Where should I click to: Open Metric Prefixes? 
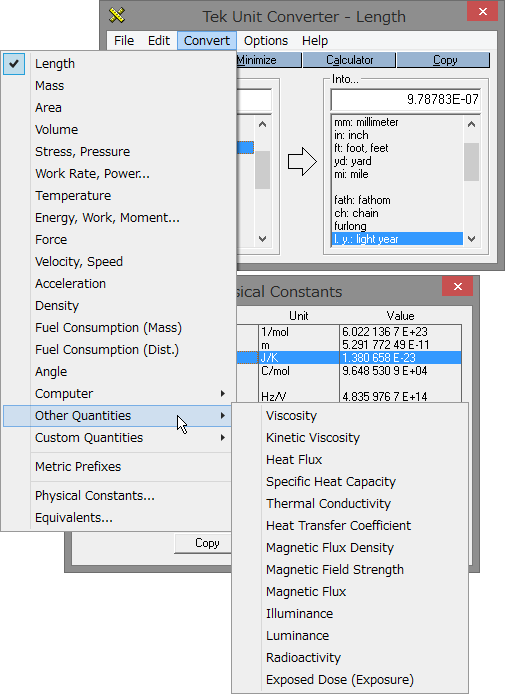[118, 467]
